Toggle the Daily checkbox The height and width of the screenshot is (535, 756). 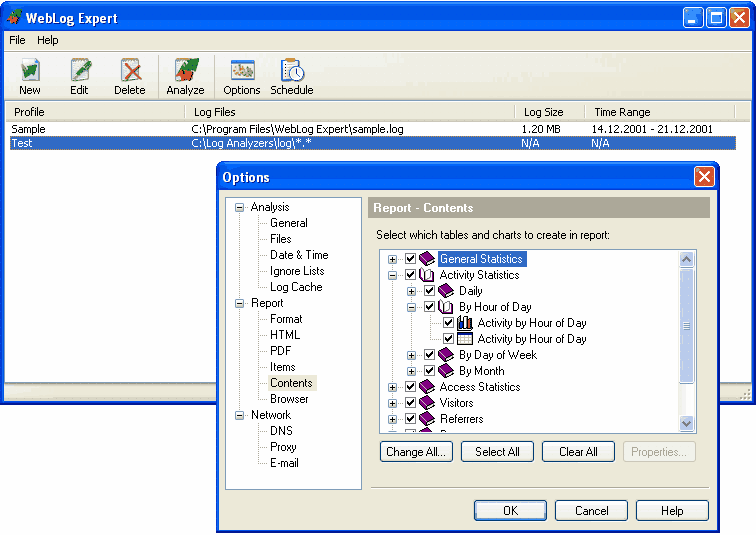[430, 291]
